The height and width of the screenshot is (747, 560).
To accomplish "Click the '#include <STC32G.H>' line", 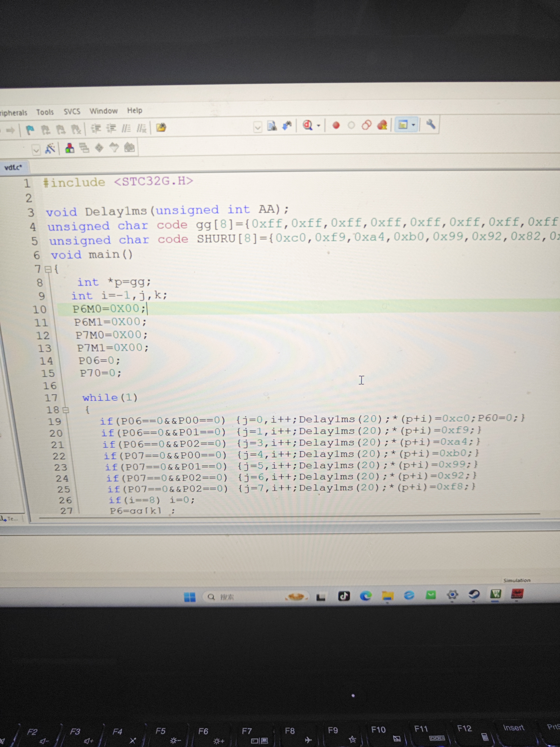I will pos(118,182).
